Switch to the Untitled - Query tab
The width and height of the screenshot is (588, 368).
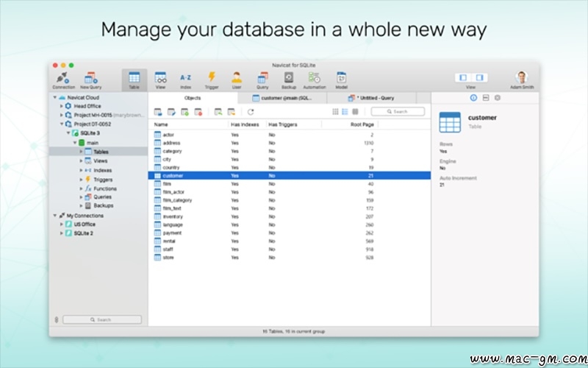point(371,98)
